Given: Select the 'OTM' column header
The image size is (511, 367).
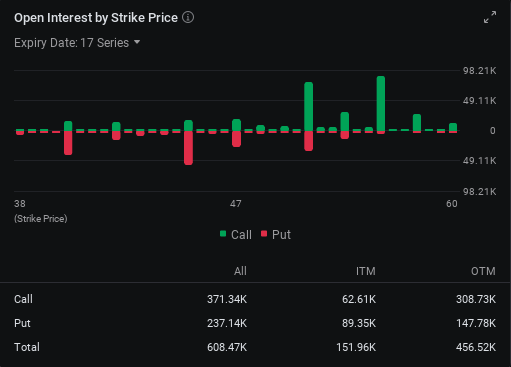Looking at the screenshot, I should click(483, 271).
